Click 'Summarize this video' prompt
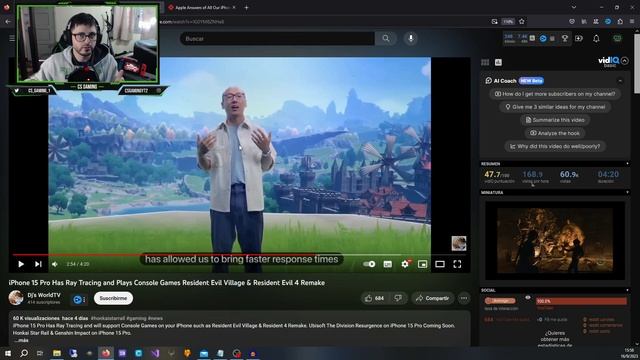This screenshot has height=360, width=640. (x=555, y=120)
